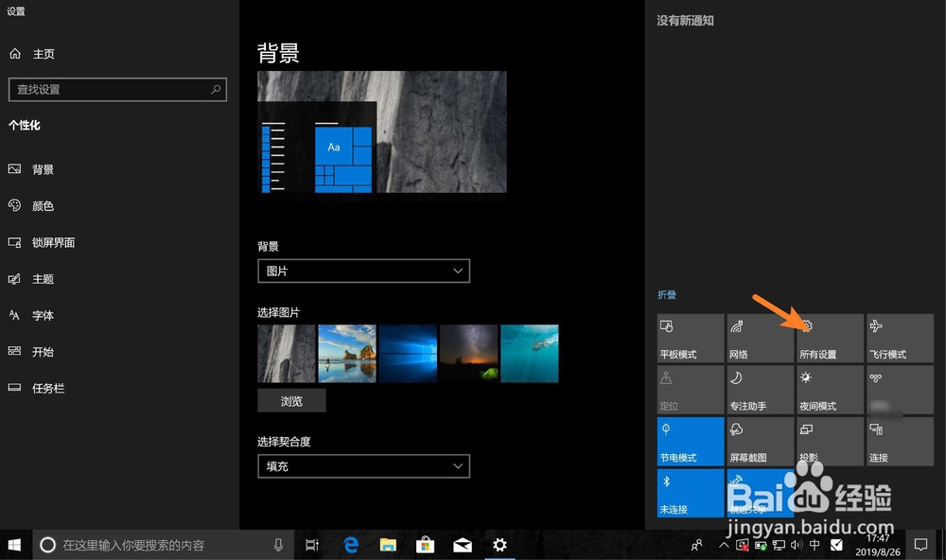The height and width of the screenshot is (560, 946).
Task: Turn off 节电模式 battery saver
Action: coord(690,441)
